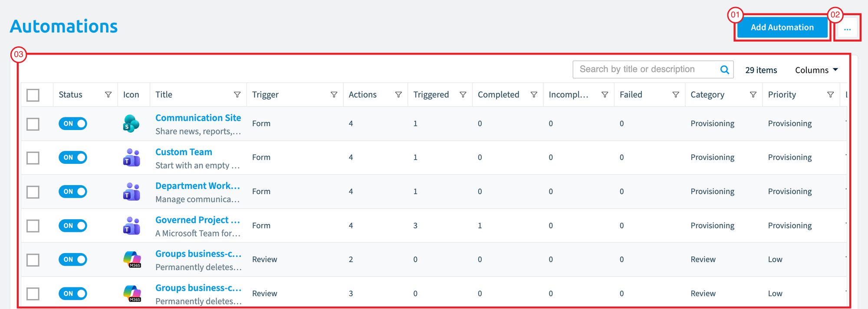Click the search magnifier icon

(724, 70)
